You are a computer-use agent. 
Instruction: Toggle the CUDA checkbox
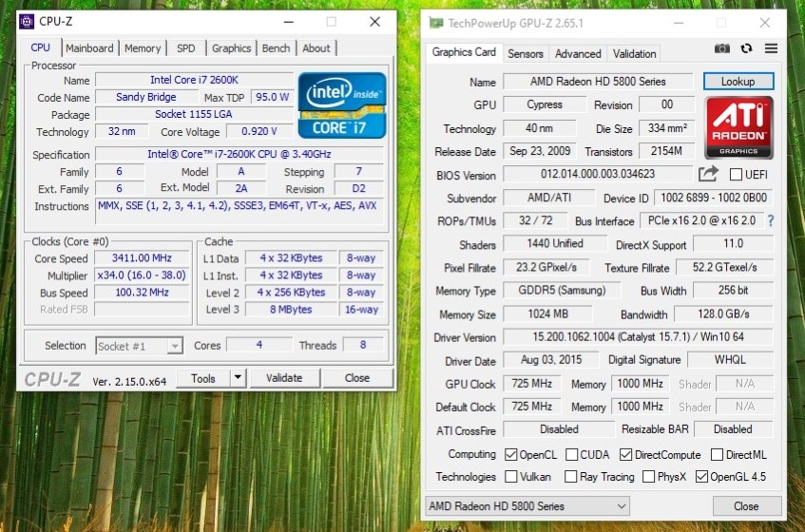click(571, 455)
